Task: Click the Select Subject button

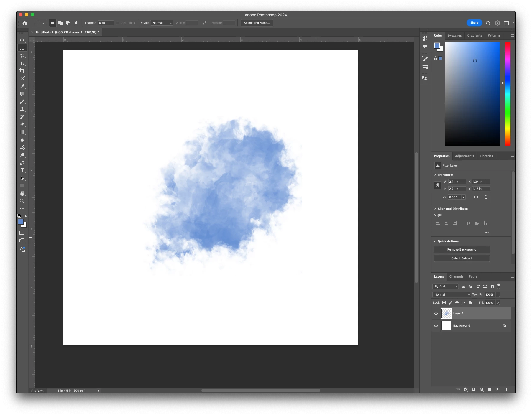Action: point(462,258)
